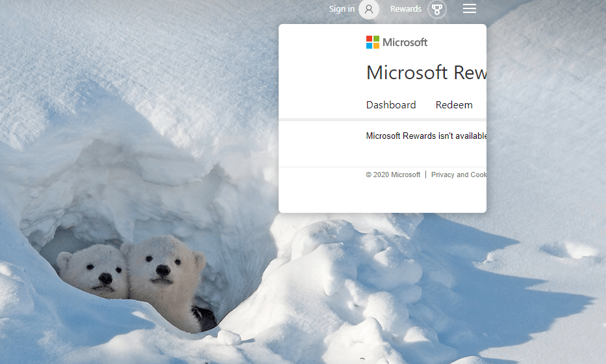The width and height of the screenshot is (606, 364).
Task: Click the user avatar icon
Action: [x=369, y=9]
